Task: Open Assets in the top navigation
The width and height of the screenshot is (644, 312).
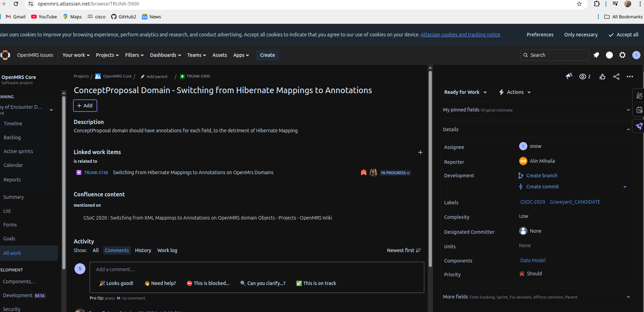Action: (x=220, y=55)
